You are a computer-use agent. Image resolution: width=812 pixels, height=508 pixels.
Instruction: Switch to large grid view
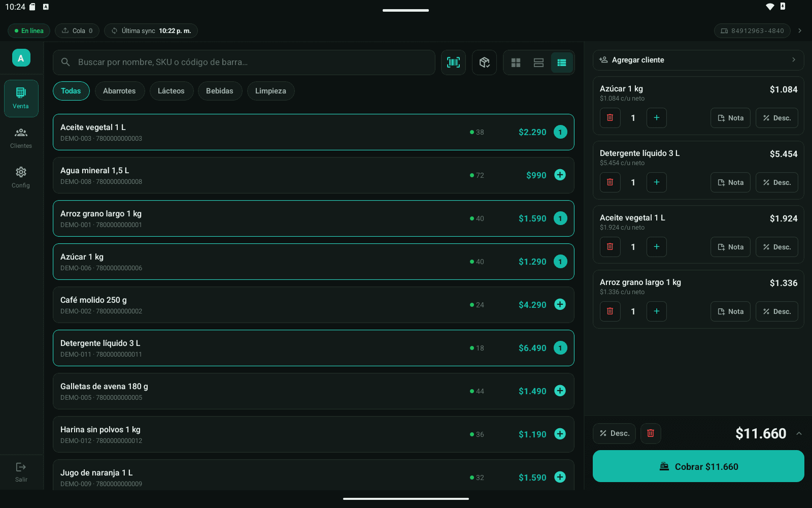[516, 62]
